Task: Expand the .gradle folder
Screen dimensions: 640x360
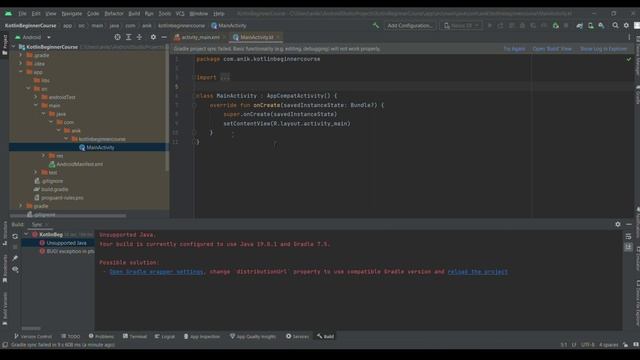Action: coord(21,55)
